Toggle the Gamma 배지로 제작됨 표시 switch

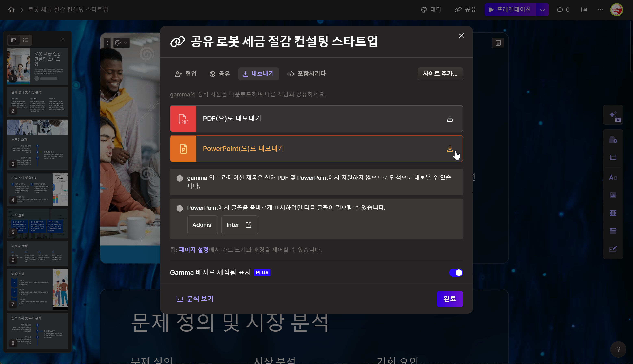click(x=456, y=273)
